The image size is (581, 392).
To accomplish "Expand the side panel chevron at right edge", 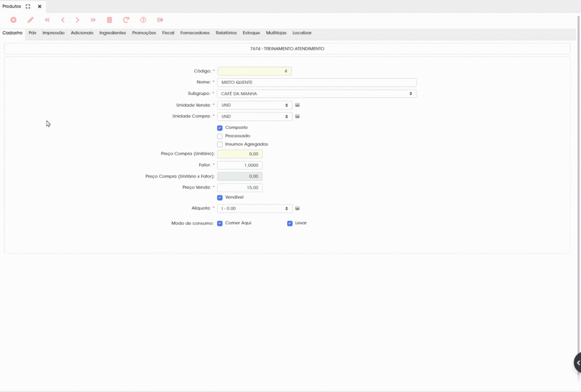I will (x=578, y=363).
